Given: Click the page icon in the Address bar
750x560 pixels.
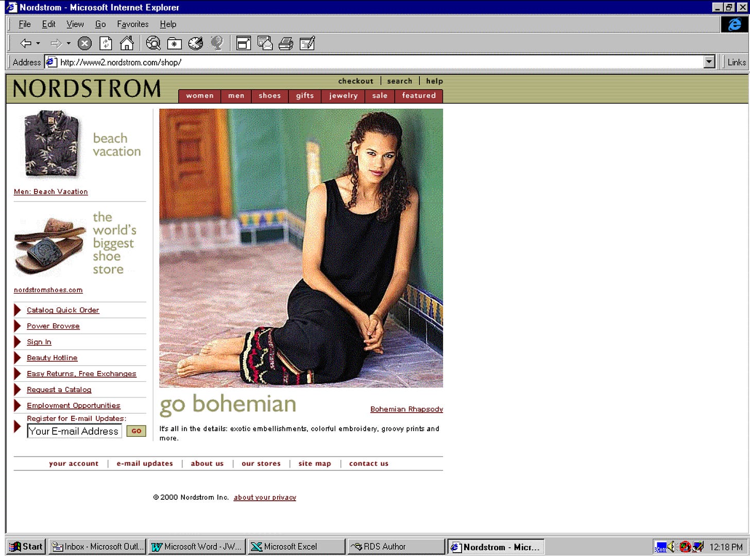Looking at the screenshot, I should (51, 62).
